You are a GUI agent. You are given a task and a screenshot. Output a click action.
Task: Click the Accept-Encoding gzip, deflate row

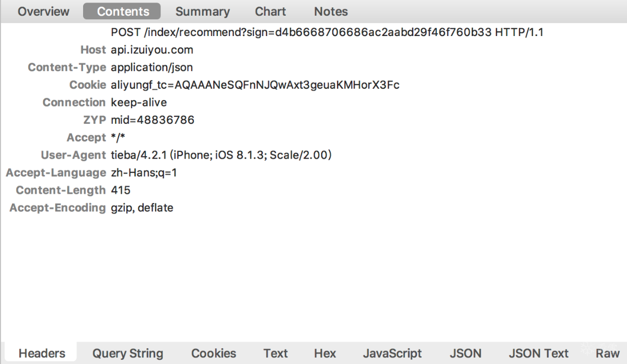coord(91,208)
